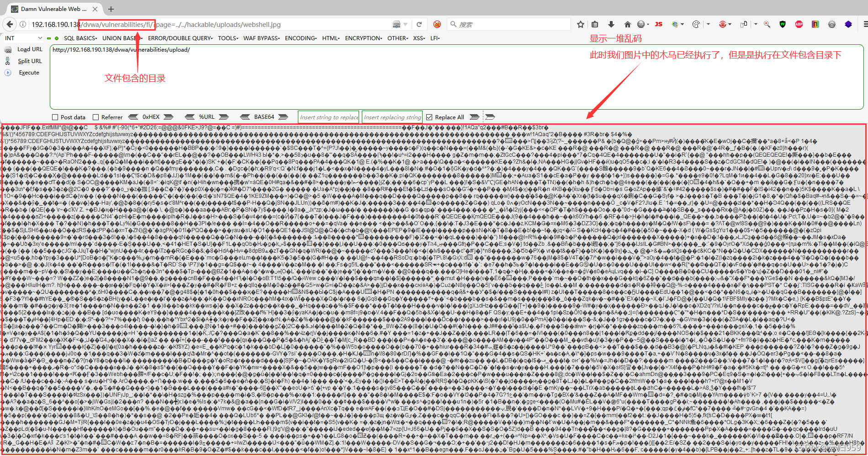Click Load URL in HackBar
868x456 pixels.
tap(30, 49)
